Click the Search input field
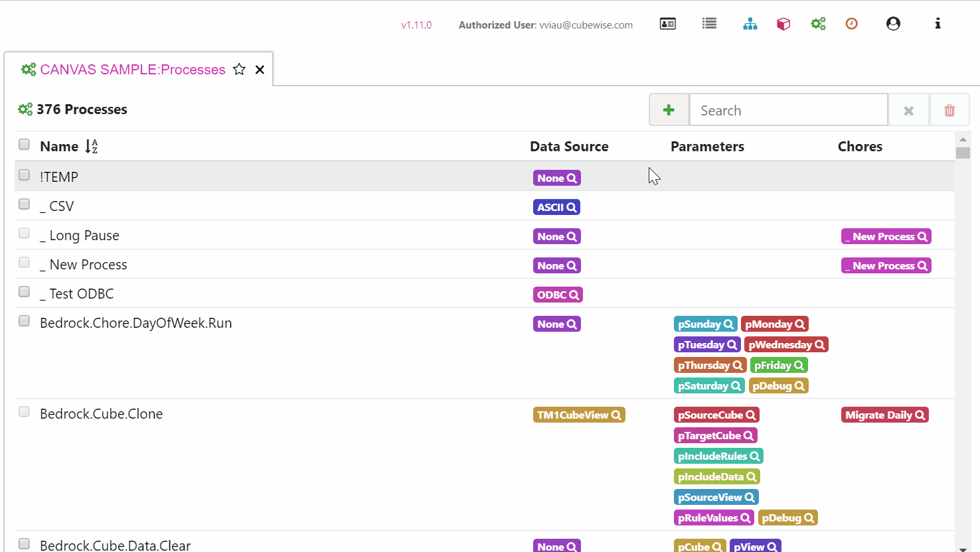 [789, 110]
